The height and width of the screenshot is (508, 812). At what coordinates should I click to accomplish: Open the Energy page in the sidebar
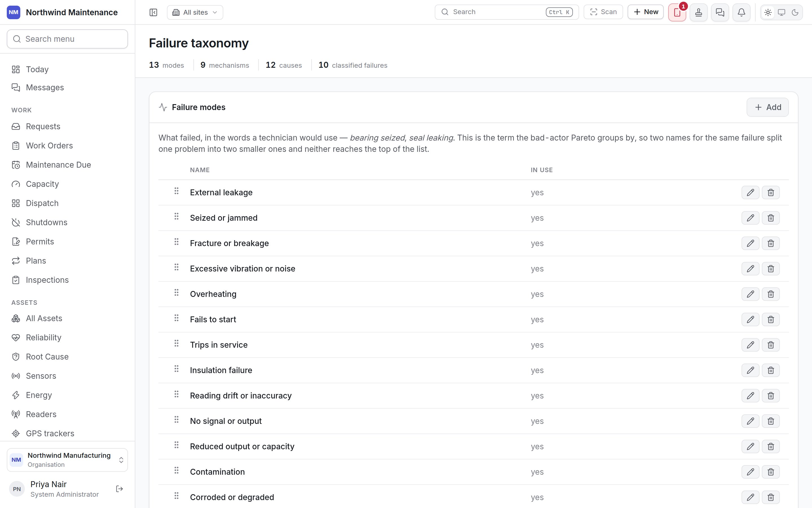(x=67, y=395)
